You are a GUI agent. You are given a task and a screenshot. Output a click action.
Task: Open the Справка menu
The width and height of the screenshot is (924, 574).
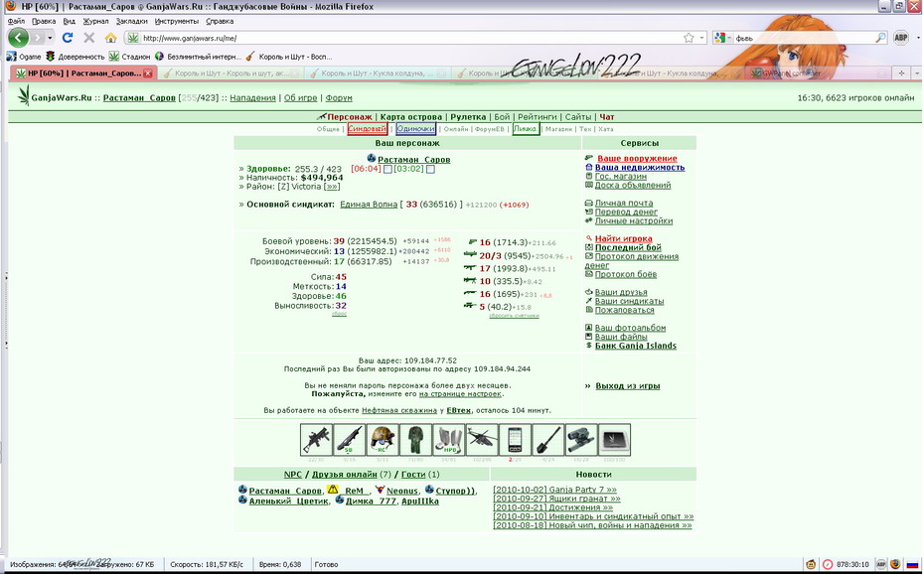click(220, 21)
